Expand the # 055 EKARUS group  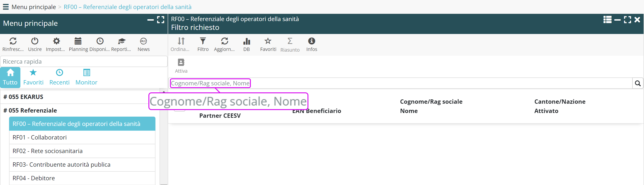pyautogui.click(x=23, y=97)
